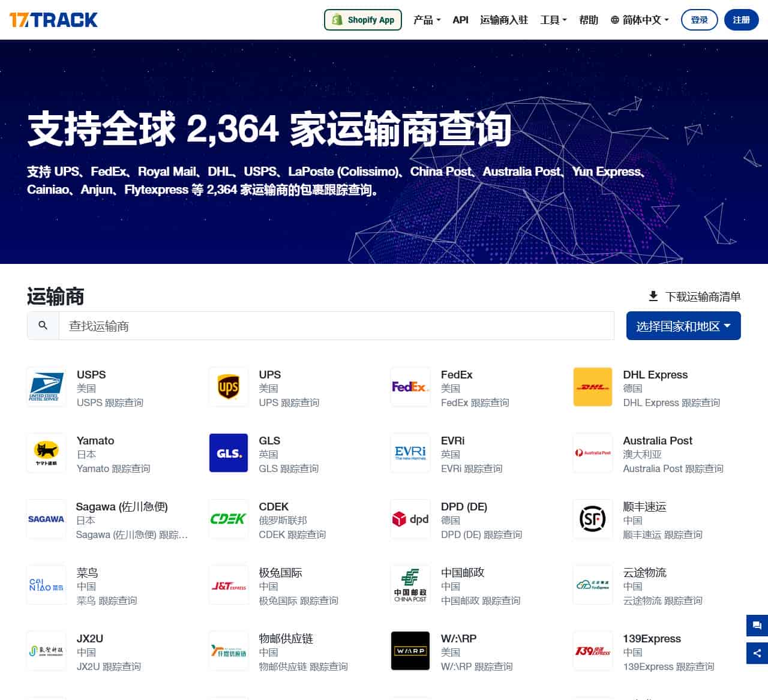Click the 云途物流 carrier name
Screen dimensions: 768x700
(644, 572)
